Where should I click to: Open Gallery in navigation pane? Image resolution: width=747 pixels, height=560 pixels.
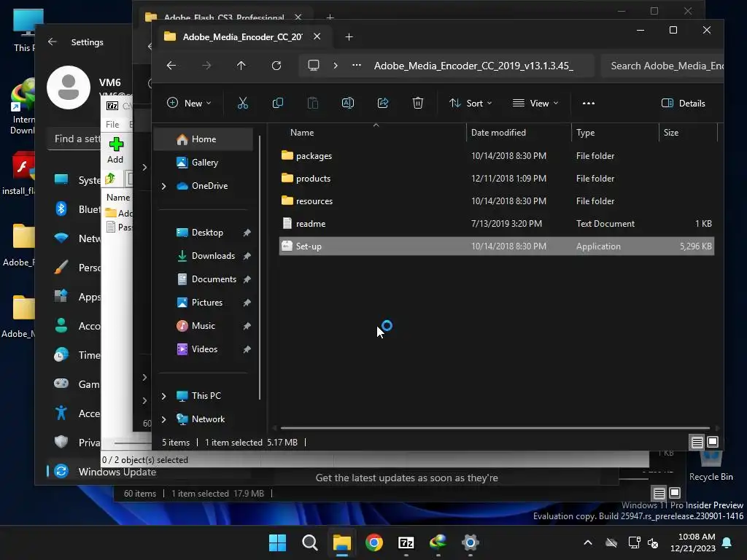[x=204, y=163]
